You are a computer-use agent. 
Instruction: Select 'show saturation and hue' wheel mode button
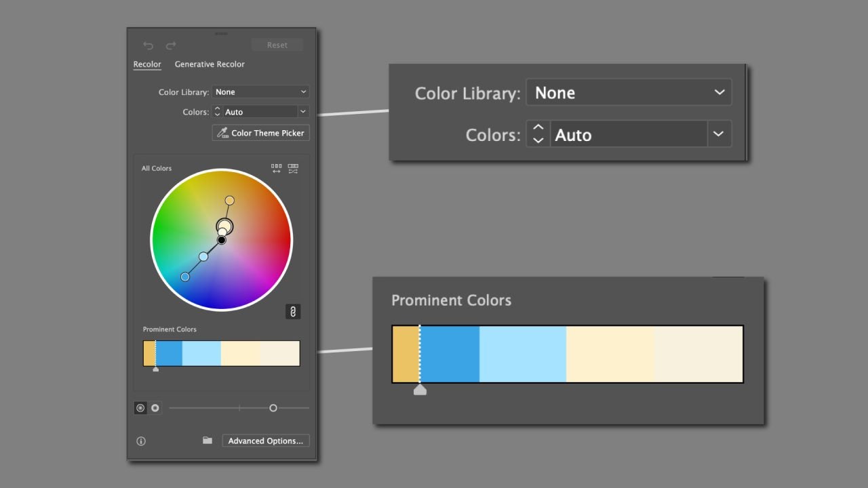pyautogui.click(x=140, y=408)
